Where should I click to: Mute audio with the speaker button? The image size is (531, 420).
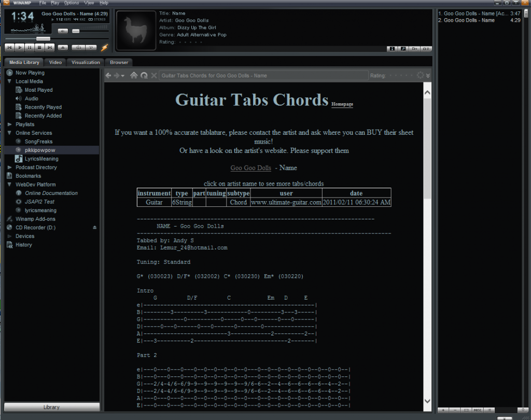tap(63, 31)
